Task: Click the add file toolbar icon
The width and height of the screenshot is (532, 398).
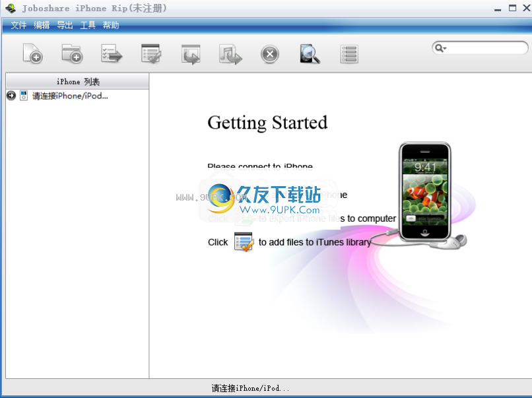Action: tap(32, 53)
